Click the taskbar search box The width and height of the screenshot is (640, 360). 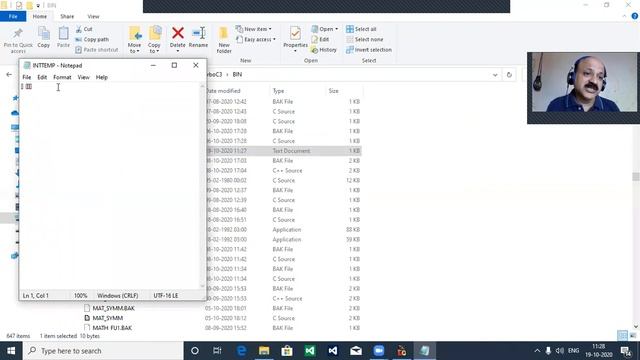(x=102, y=351)
